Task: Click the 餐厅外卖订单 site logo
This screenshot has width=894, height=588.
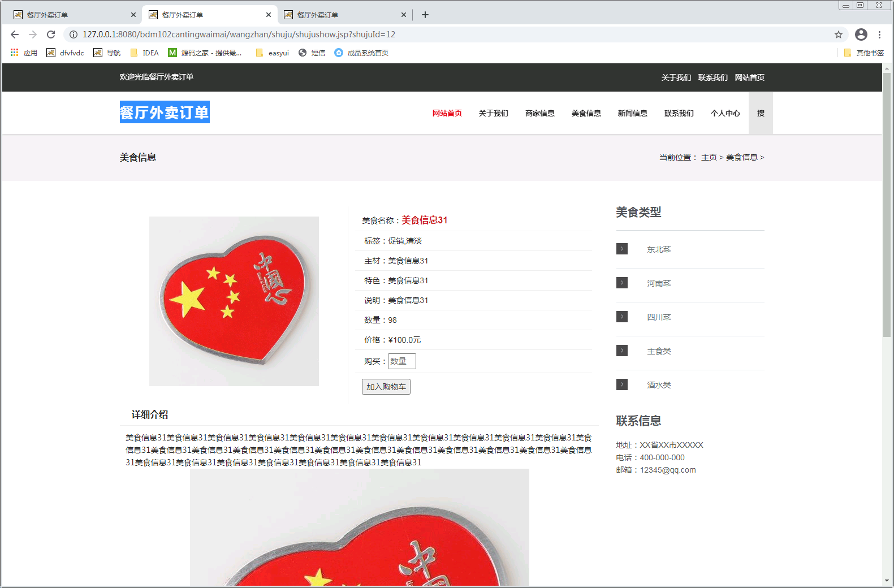Action: pos(165,112)
